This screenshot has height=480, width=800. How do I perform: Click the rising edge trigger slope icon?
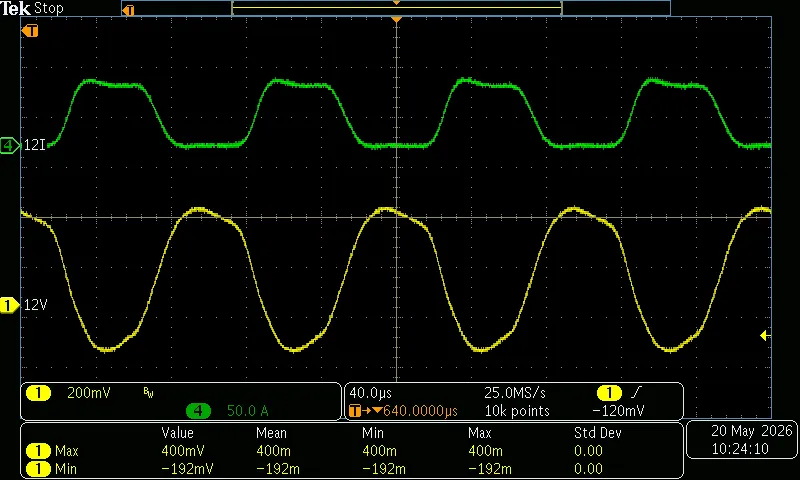click(636, 392)
